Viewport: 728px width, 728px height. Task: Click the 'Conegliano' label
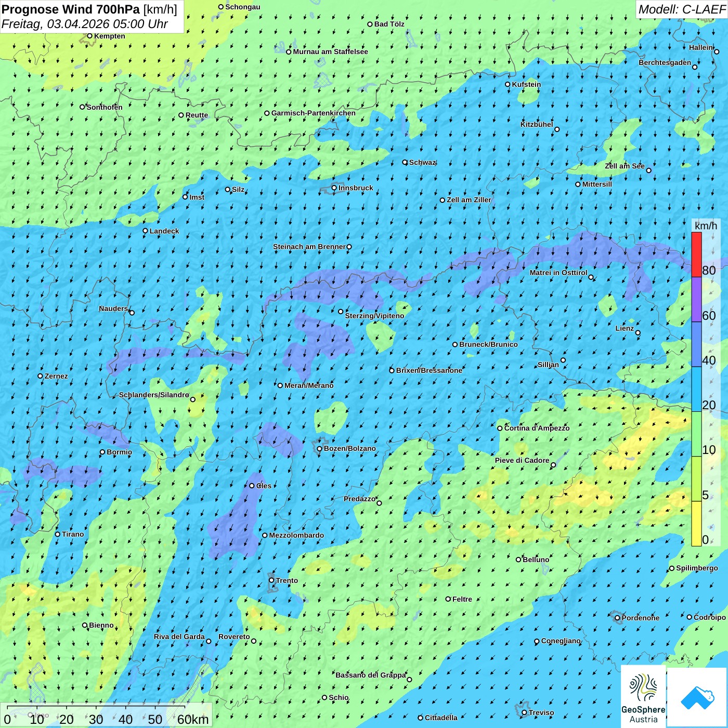coord(561,641)
